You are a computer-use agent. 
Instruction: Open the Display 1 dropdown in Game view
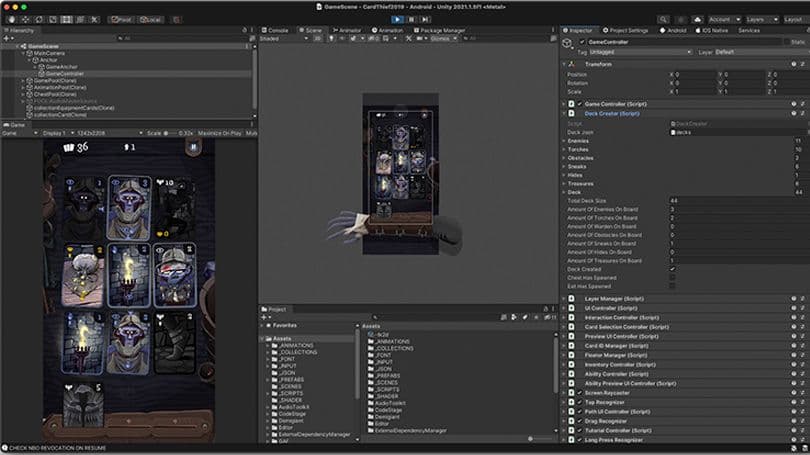(x=58, y=133)
